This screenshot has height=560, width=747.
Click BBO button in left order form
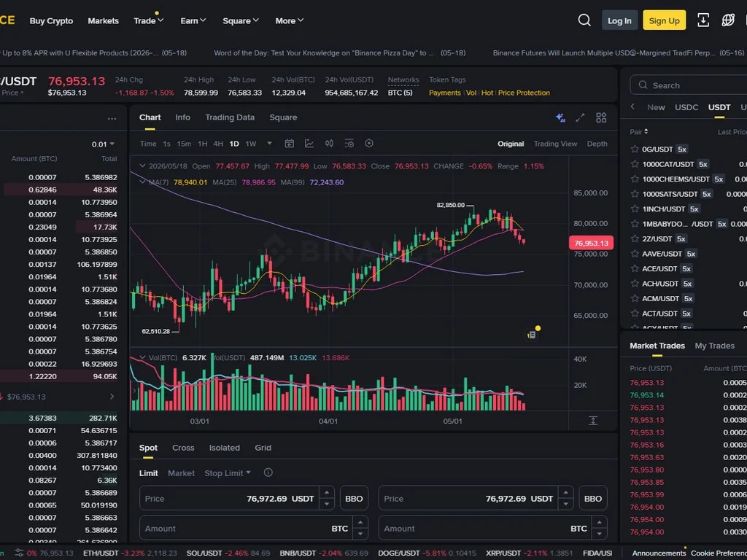pyautogui.click(x=354, y=499)
